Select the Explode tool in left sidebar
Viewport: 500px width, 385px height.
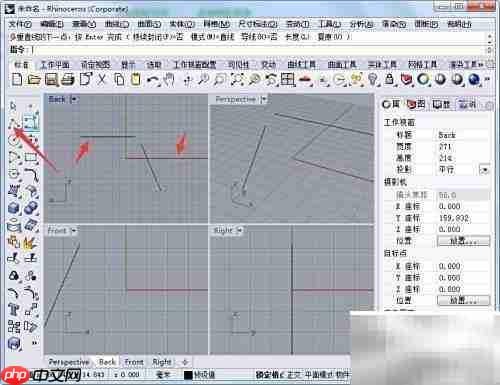point(30,243)
